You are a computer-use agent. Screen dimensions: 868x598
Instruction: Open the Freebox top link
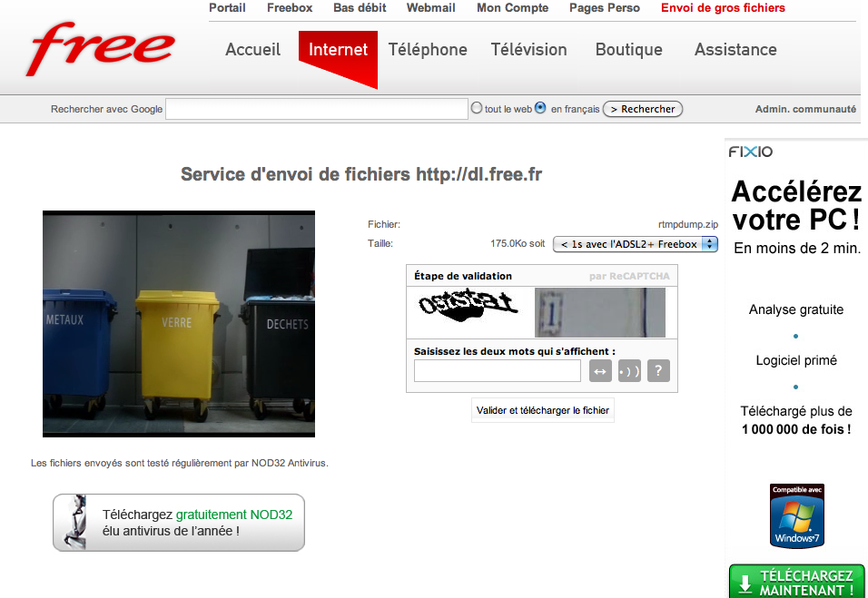coord(290,8)
